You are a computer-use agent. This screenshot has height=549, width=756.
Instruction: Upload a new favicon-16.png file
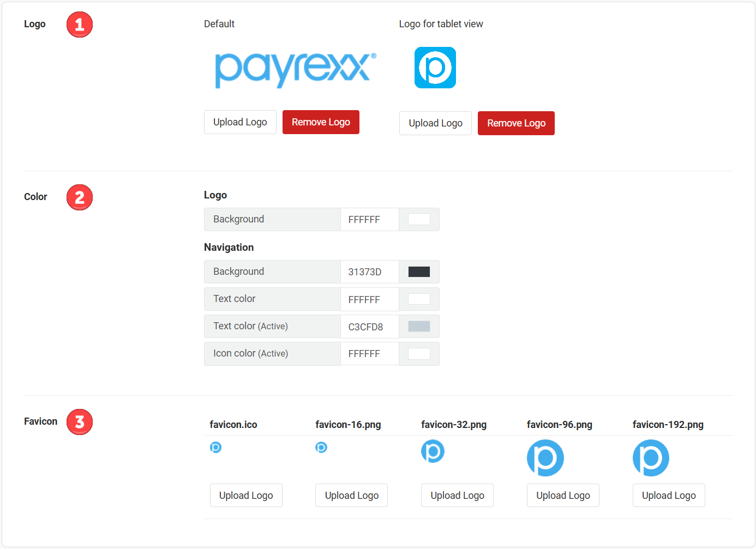(x=351, y=495)
